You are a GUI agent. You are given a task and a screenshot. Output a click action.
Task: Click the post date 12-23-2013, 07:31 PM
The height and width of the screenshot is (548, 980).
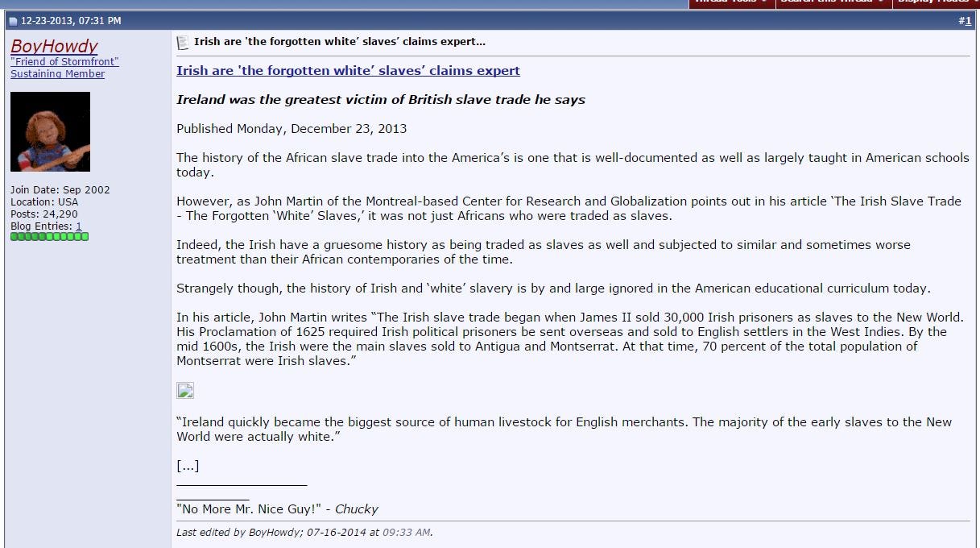pos(71,21)
